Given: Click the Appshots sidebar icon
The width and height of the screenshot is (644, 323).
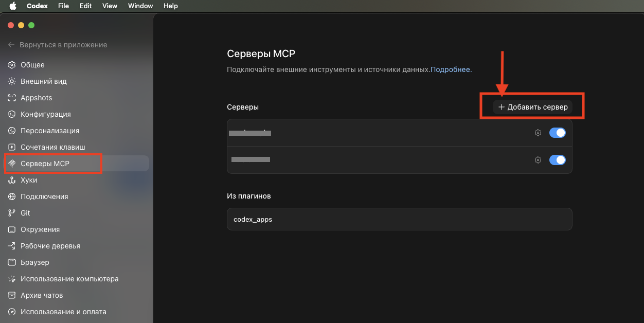Looking at the screenshot, I should coord(12,98).
